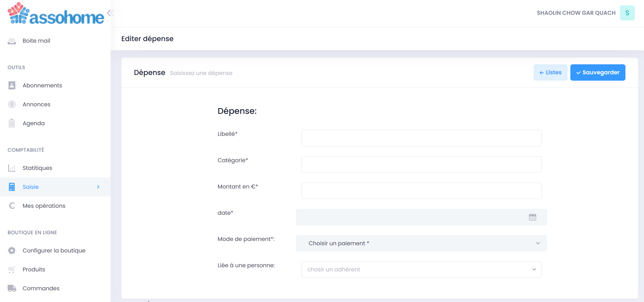644x302 pixels.
Task: Click the Montant en € input field
Action: tap(421, 191)
